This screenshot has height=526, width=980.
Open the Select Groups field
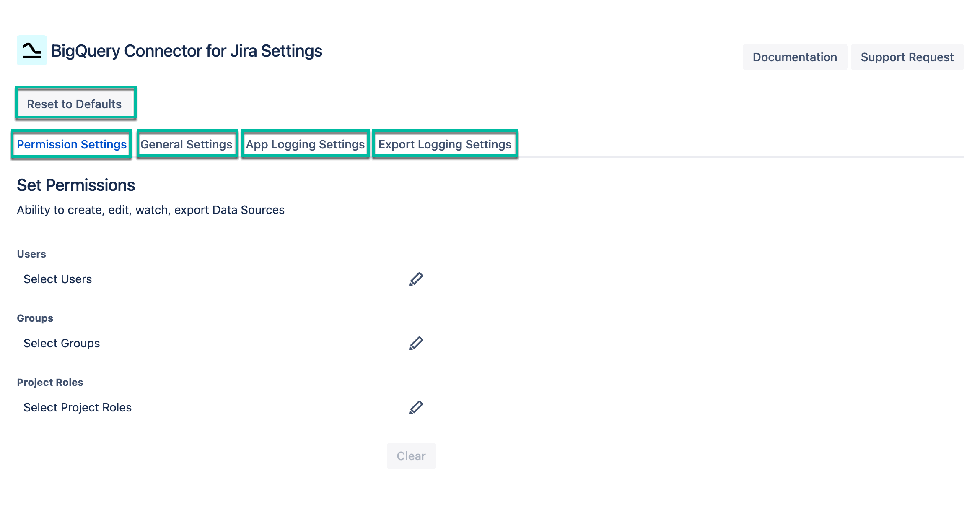62,343
